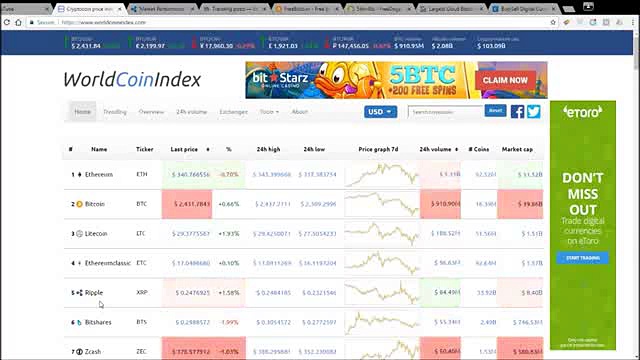Screen dimensions: 640x360
Task: Open the Bitcoin coin link
Action: [95, 204]
